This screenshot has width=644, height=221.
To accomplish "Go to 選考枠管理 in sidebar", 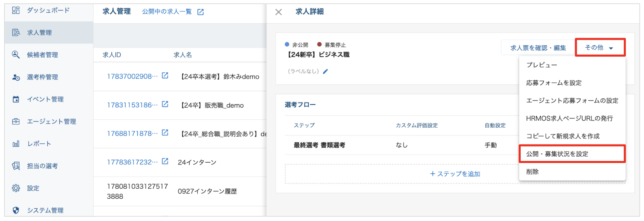I will point(42,77).
